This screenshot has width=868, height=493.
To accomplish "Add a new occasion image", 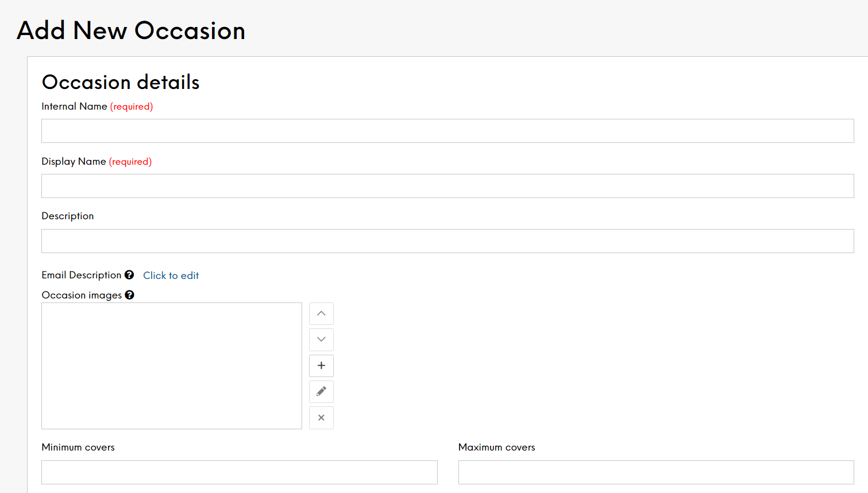I will (321, 366).
